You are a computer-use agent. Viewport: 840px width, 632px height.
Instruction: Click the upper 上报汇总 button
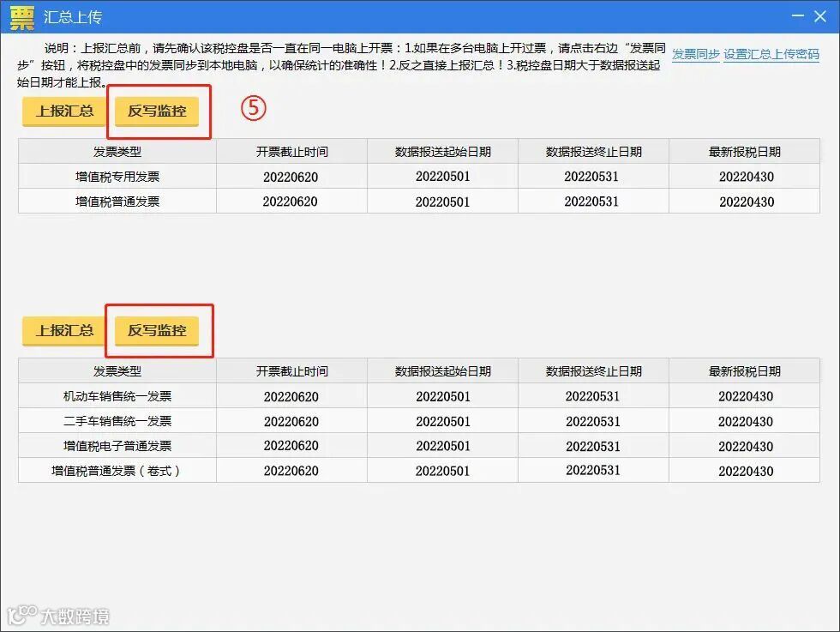pos(64,111)
